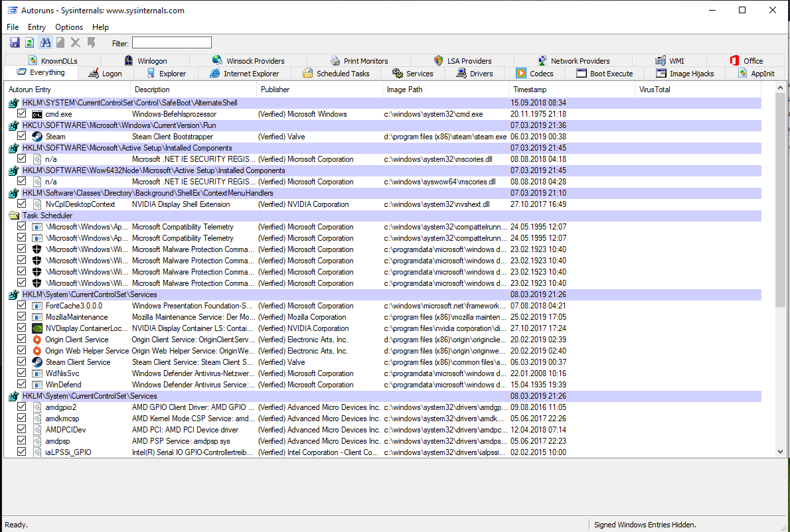
Task: Click the Steam icon in the Run key entry
Action: click(x=37, y=137)
